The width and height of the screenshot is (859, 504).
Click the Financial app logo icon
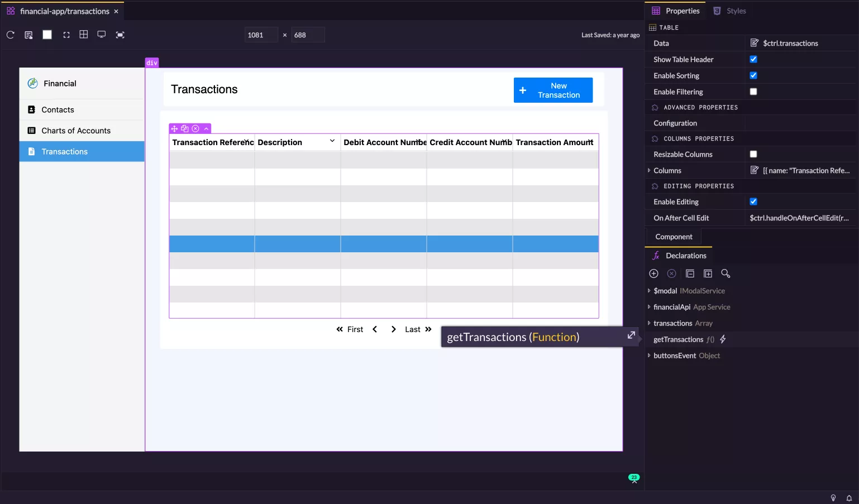tap(33, 83)
